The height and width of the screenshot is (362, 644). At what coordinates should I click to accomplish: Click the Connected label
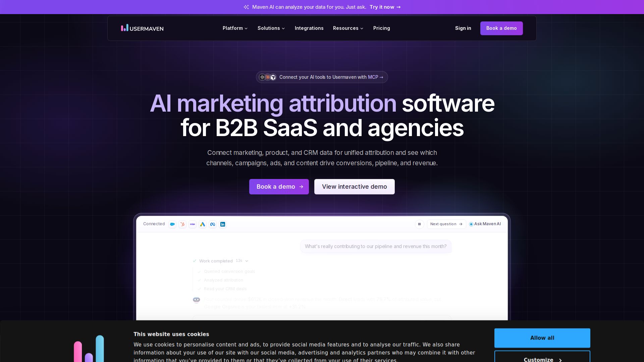coord(154,224)
